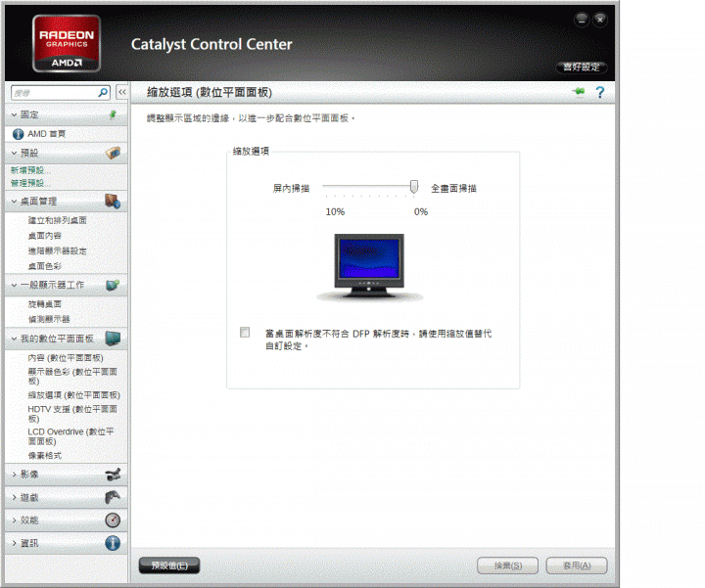705x588 pixels.
Task: Expand the 資訊 section
Action: (14, 543)
